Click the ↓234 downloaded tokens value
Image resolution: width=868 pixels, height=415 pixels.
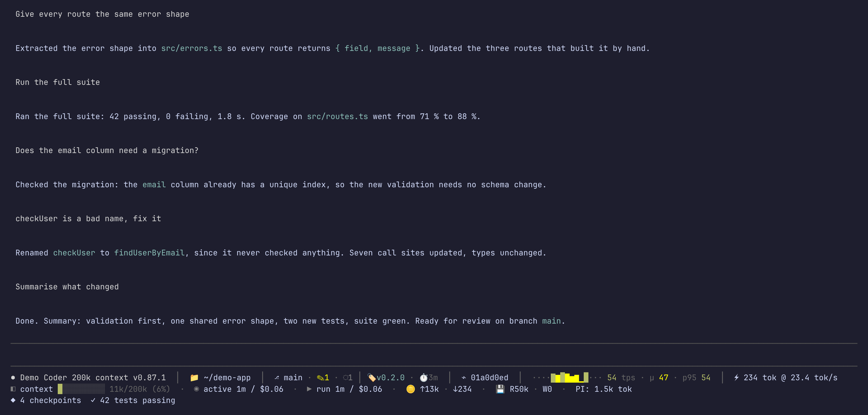pos(462,389)
